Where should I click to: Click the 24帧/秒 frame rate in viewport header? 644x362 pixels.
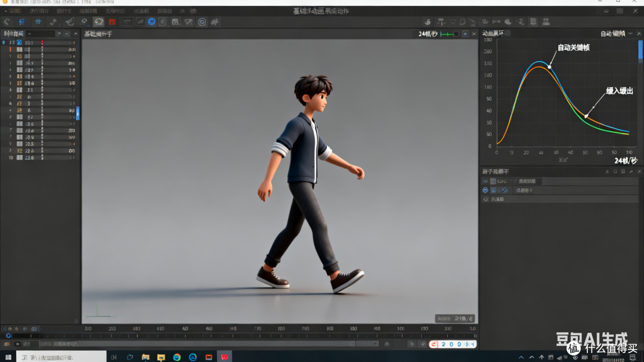428,34
